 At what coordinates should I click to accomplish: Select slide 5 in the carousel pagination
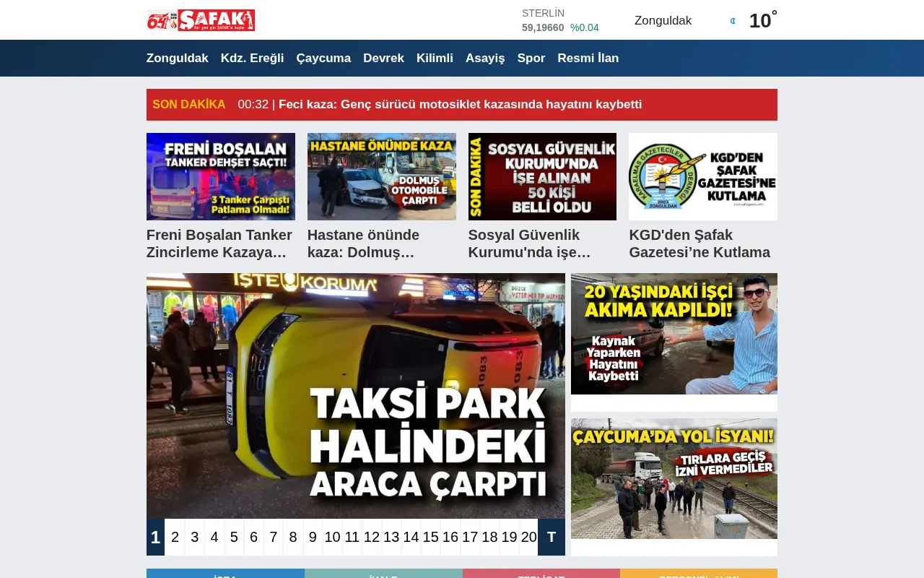pyautogui.click(x=234, y=537)
